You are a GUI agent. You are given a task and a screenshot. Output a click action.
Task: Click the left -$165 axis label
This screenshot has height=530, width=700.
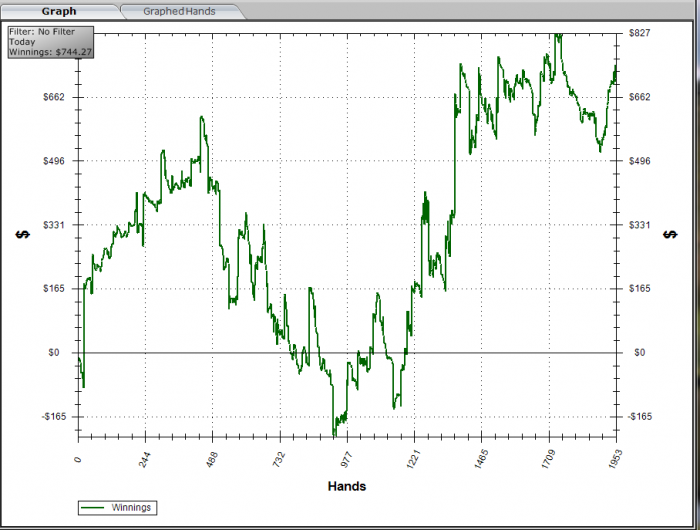point(54,417)
